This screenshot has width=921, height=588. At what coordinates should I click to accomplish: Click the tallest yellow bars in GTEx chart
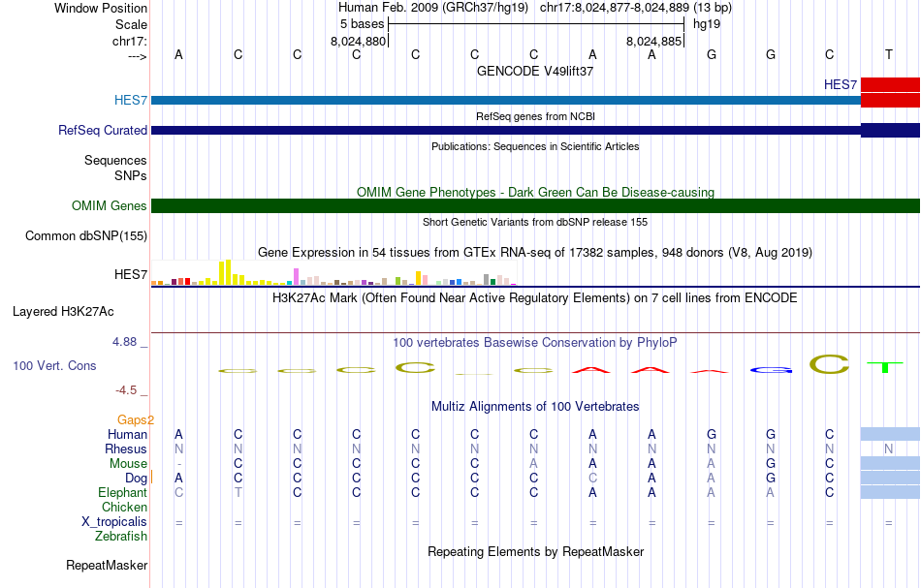point(225,273)
